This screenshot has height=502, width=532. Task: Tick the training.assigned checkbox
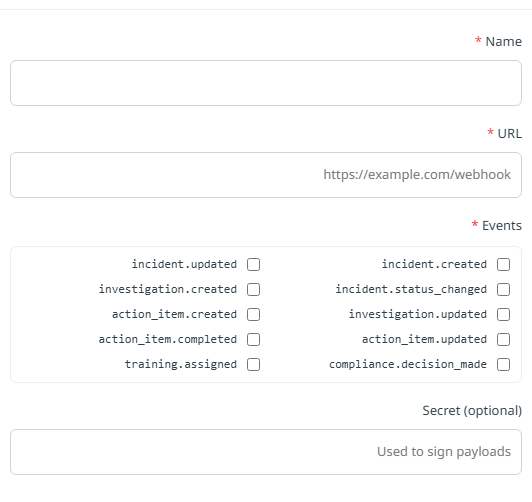coord(253,365)
